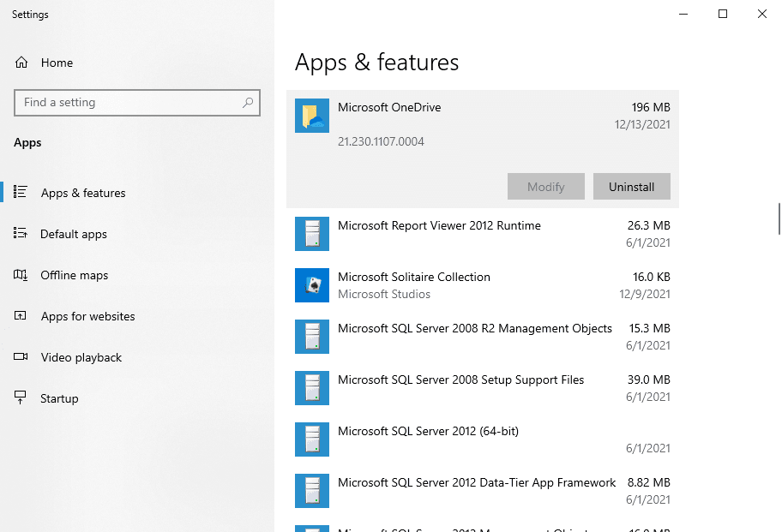Click the Apps section header in sidebar
The image size is (782, 532).
click(27, 142)
